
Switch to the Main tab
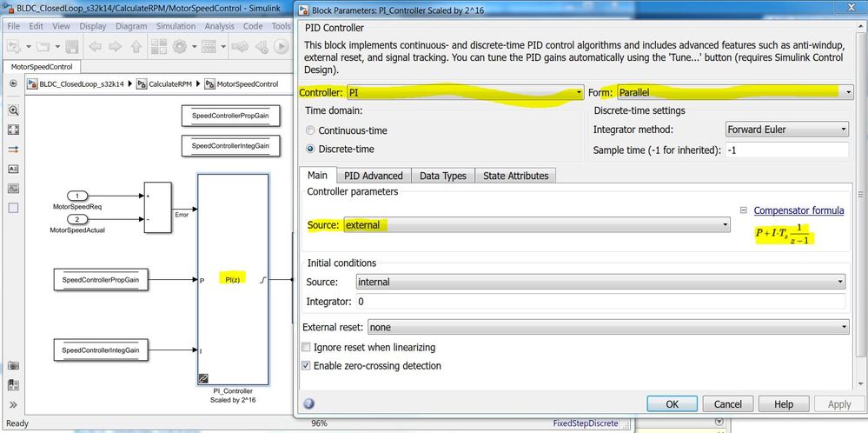[317, 175]
